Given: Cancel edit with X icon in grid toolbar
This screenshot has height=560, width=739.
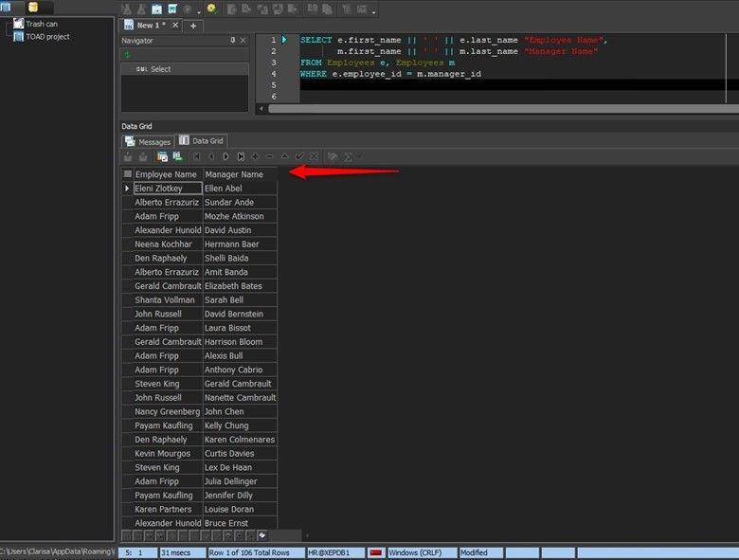Looking at the screenshot, I should [314, 156].
